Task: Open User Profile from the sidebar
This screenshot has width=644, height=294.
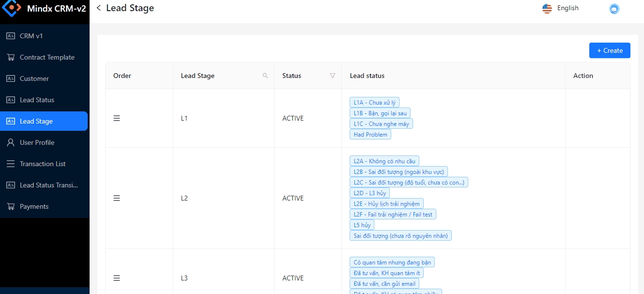Action: [37, 142]
